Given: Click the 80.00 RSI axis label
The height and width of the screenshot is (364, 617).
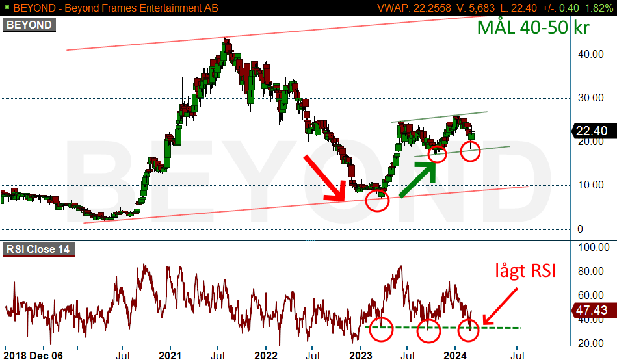Looking at the screenshot, I should click(x=590, y=271).
